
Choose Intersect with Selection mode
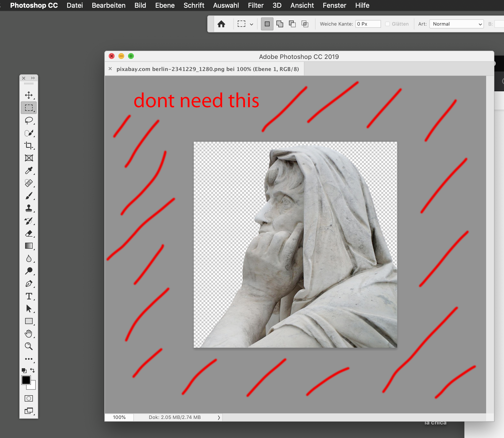click(x=305, y=24)
